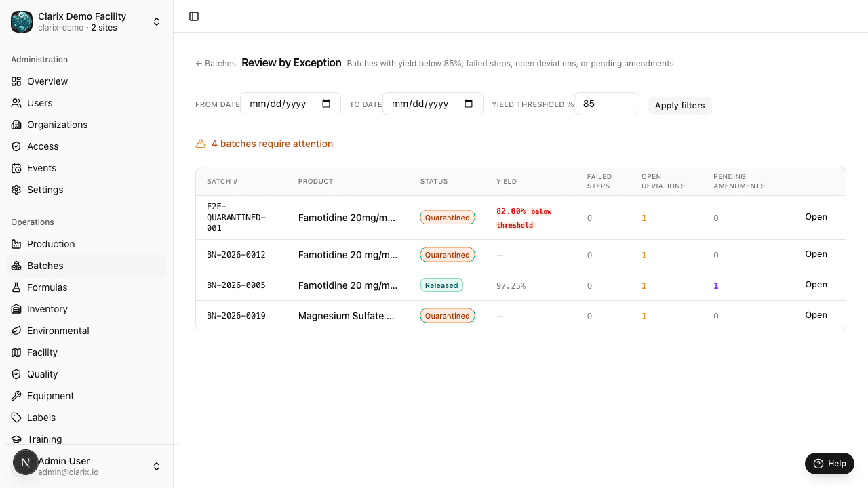Click the 97.25% yield value
868x488 pixels.
click(x=511, y=286)
